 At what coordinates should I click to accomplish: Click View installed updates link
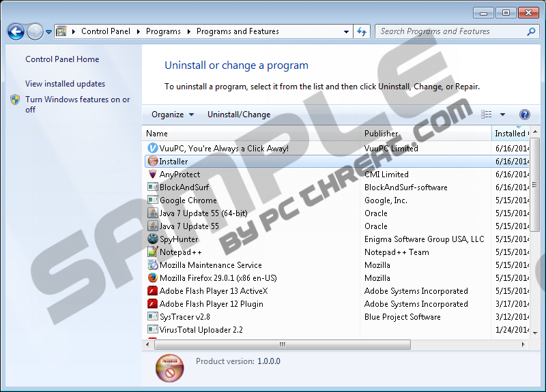[65, 84]
